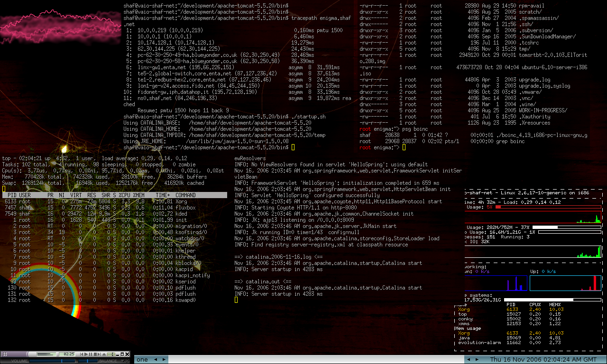Click the XMMS eject button
This screenshot has width=607, height=364.
[x=104, y=354]
